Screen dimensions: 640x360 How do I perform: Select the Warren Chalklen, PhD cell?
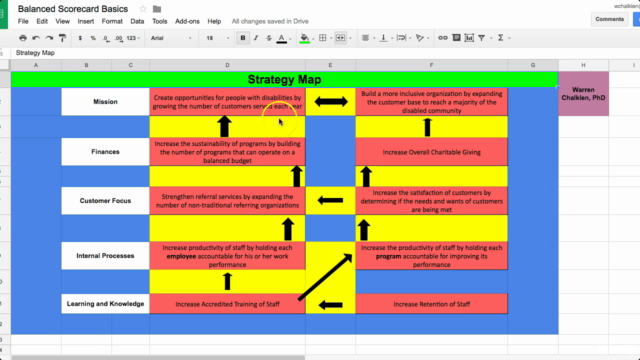(583, 94)
